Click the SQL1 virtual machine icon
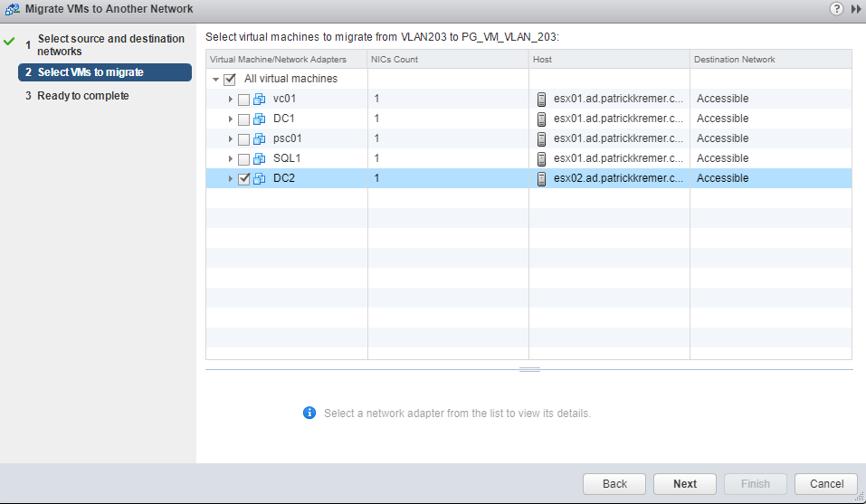Image resolution: width=866 pixels, height=504 pixels. click(260, 159)
